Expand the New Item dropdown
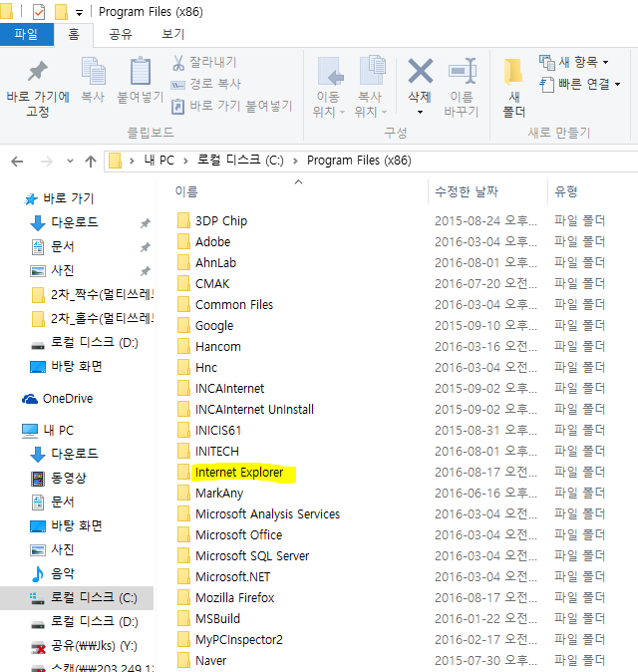638x672 pixels. tap(574, 62)
